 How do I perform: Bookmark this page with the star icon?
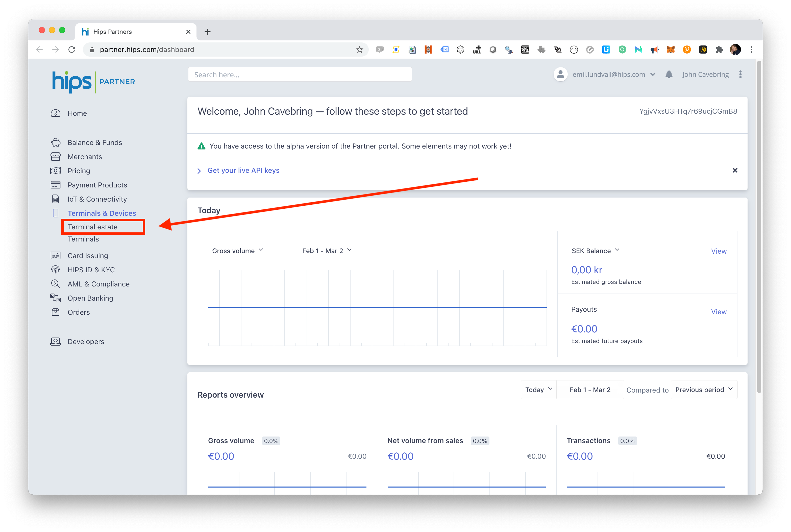pos(360,50)
